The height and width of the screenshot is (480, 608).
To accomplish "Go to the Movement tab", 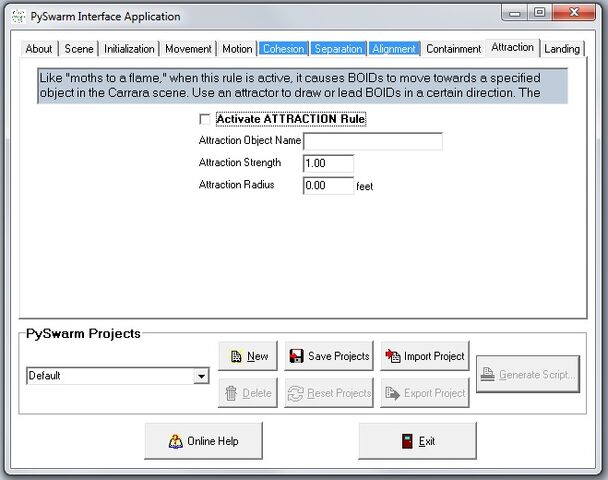I will pyautogui.click(x=188, y=49).
